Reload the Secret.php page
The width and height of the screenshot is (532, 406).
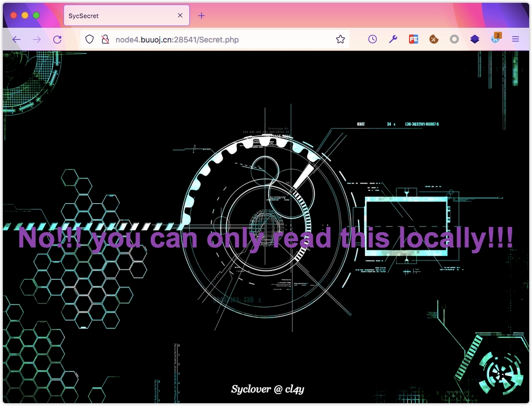tap(57, 39)
